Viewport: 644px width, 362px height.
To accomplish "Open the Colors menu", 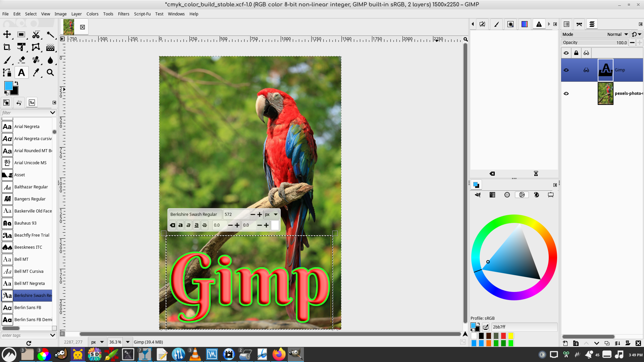I will (x=92, y=14).
